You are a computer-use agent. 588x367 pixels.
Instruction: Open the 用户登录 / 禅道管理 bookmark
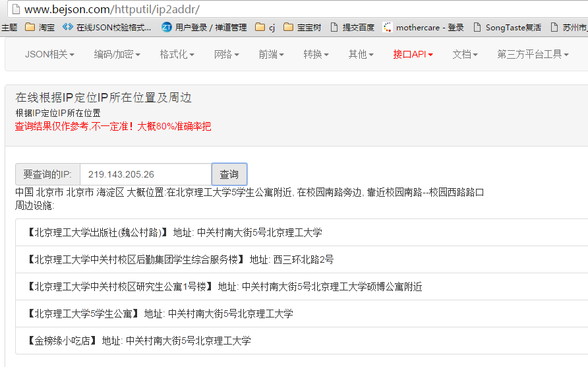[x=204, y=28]
